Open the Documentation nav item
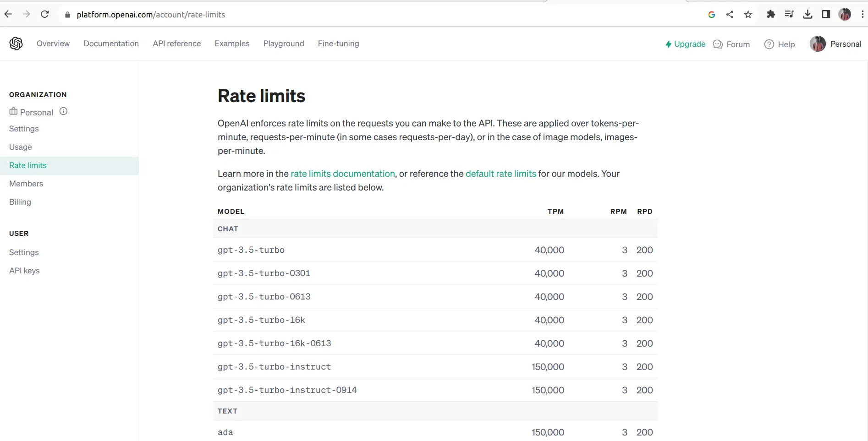This screenshot has height=441, width=868. coord(111,44)
